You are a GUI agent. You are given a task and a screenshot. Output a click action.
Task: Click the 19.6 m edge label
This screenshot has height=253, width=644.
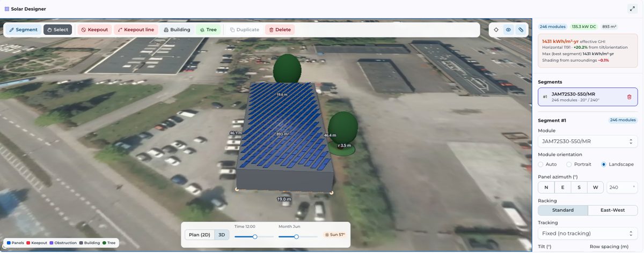click(282, 94)
